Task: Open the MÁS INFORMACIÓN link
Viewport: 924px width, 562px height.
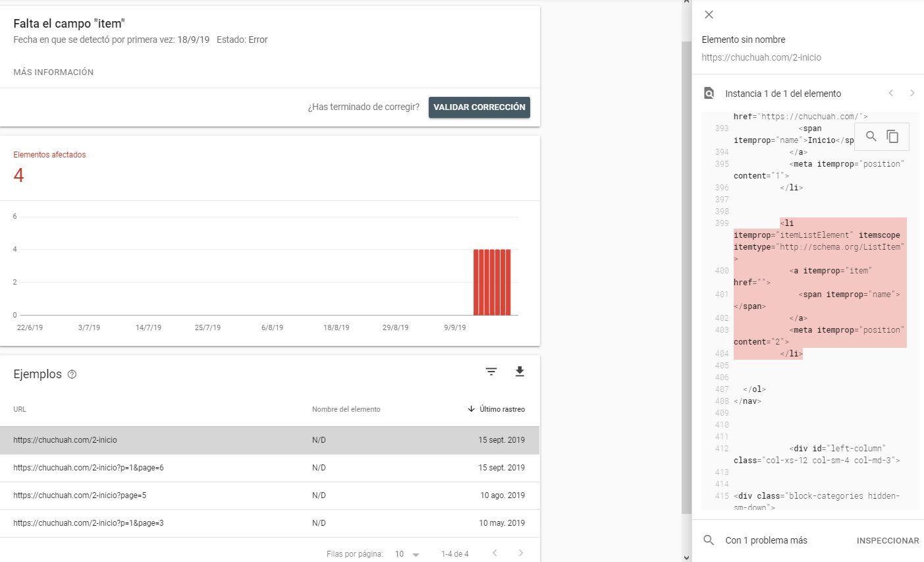Action: pos(53,72)
